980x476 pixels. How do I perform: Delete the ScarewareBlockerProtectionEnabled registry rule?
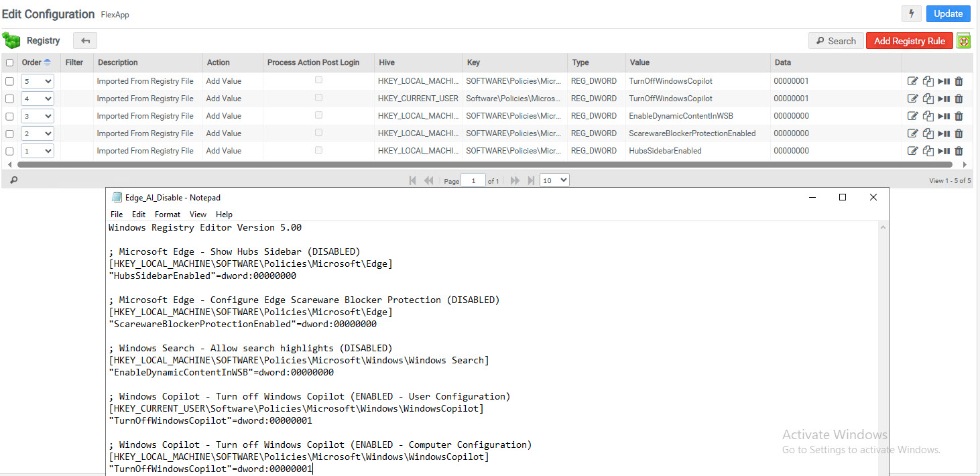point(959,133)
